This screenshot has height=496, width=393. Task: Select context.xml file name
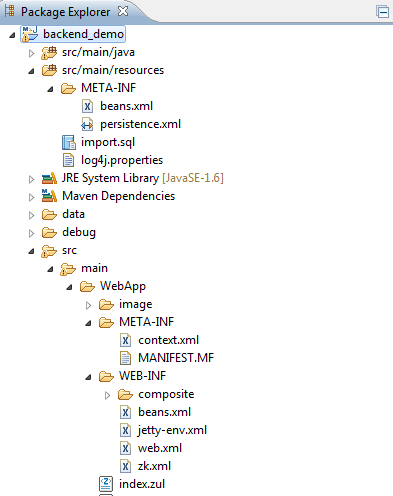[169, 340]
